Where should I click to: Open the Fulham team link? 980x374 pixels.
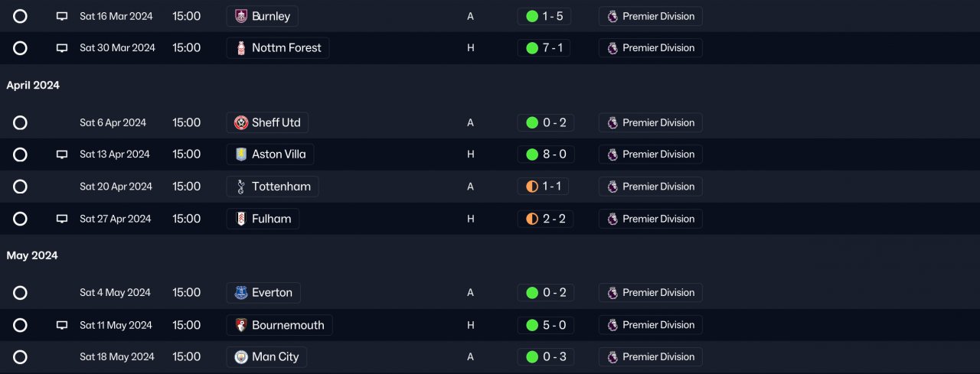click(x=271, y=219)
